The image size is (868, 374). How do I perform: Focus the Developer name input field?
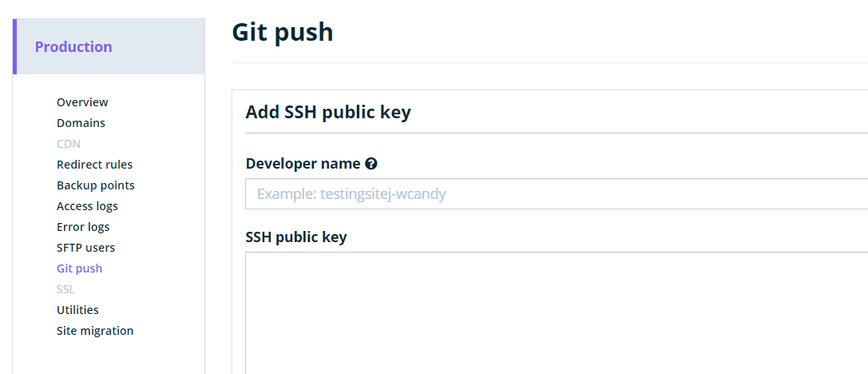[x=556, y=194]
